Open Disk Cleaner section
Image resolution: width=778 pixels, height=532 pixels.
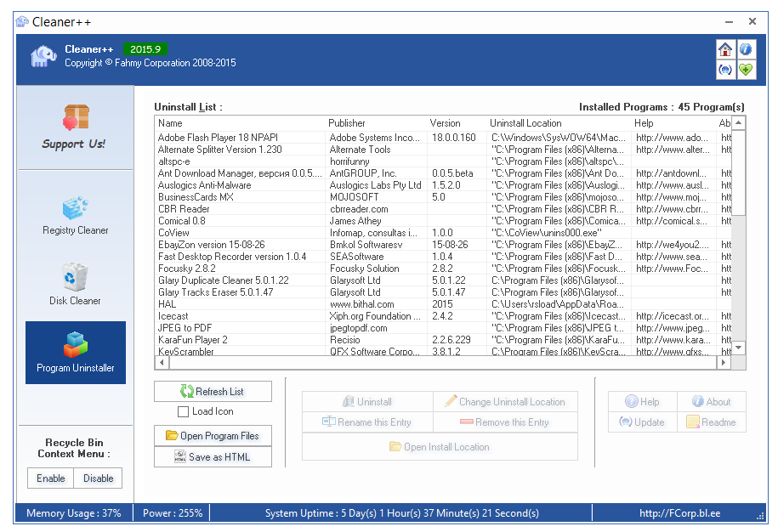click(76, 284)
